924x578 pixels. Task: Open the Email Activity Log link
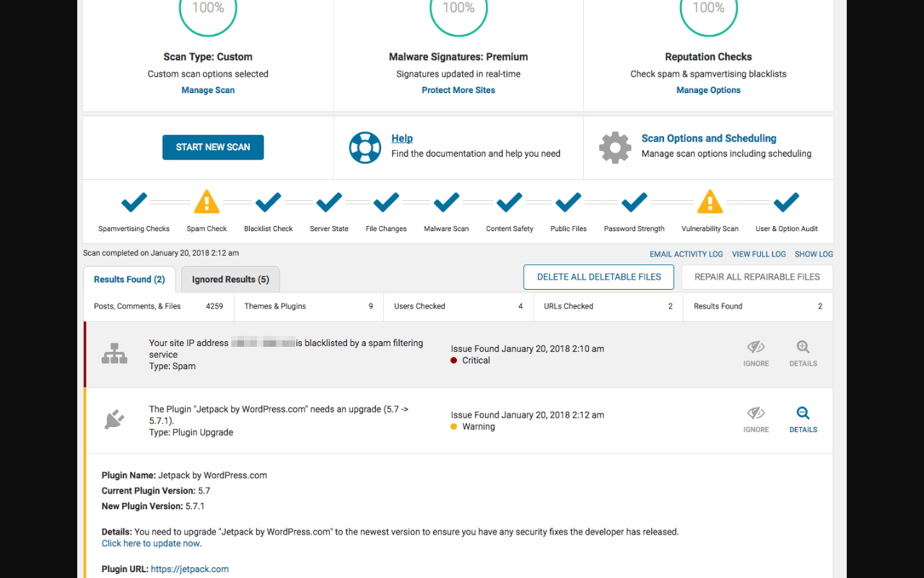(687, 254)
